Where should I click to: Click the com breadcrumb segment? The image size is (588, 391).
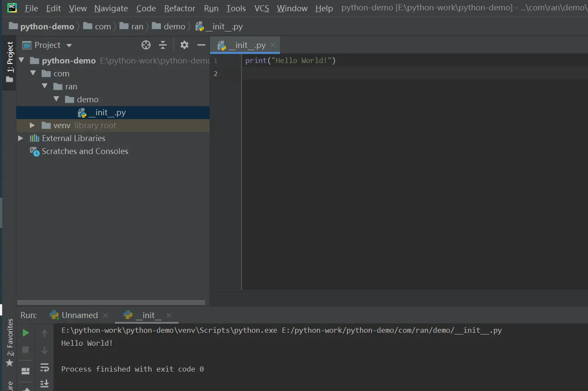[x=97, y=26]
